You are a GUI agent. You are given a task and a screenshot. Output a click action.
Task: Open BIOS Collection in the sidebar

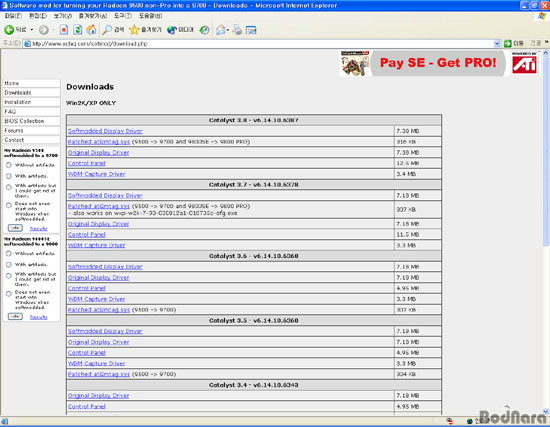[31, 121]
